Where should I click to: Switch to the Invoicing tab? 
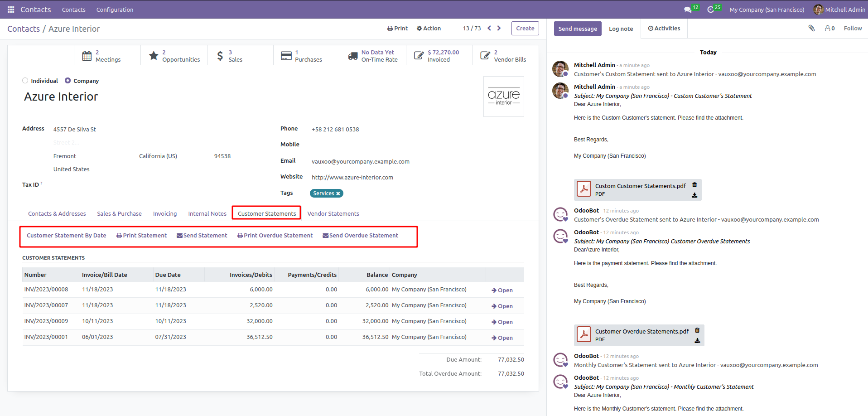[165, 213]
